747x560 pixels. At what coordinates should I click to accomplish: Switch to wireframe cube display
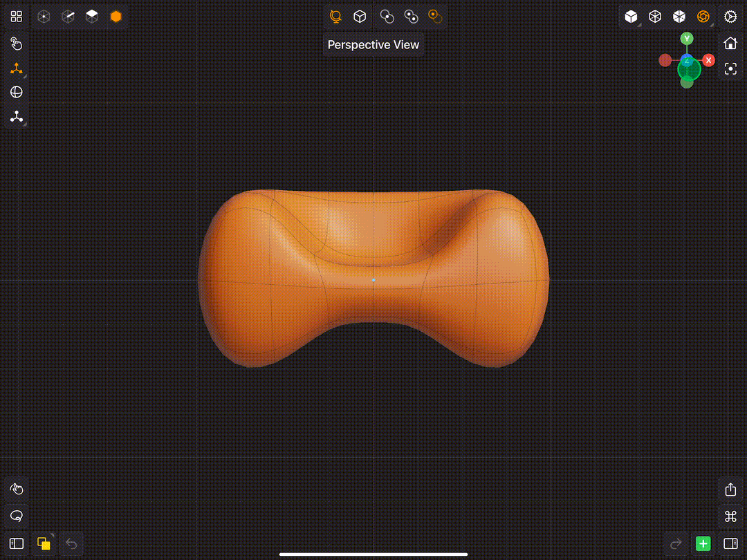pyautogui.click(x=655, y=17)
